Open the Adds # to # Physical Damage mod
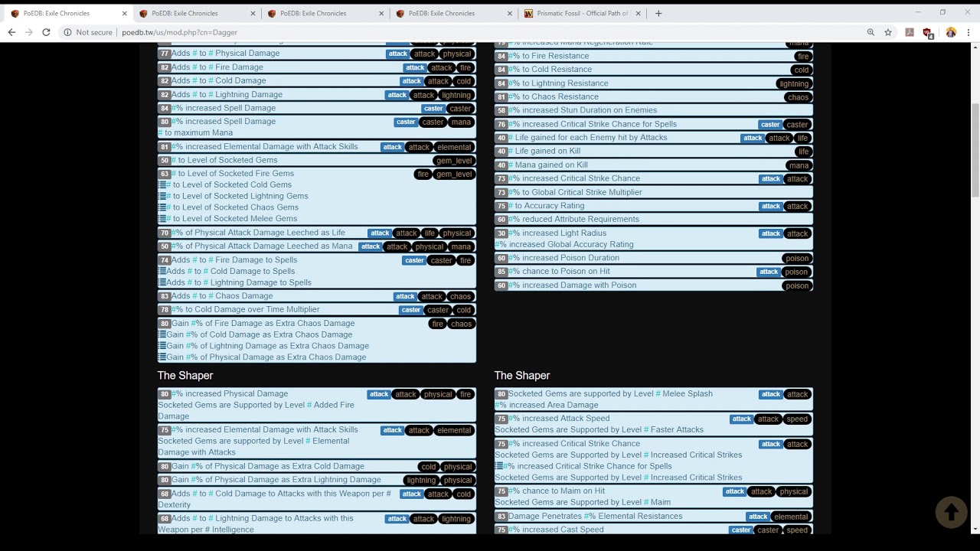Image resolution: width=980 pixels, height=551 pixels. [x=225, y=54]
